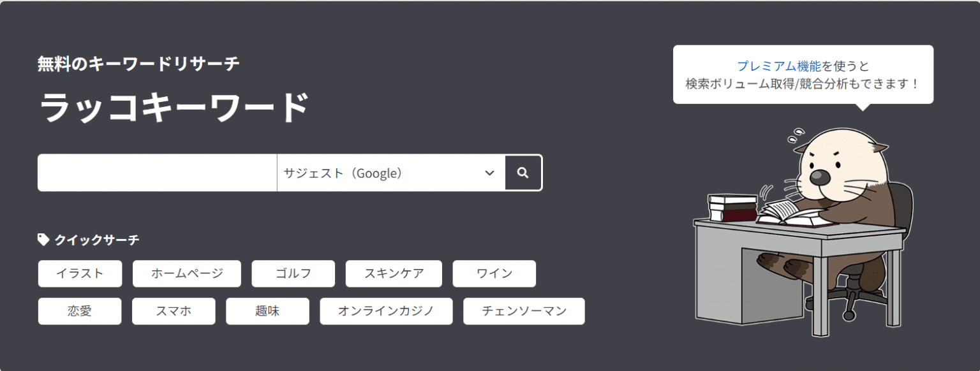Click the tag icon beside クイックサーチ
980x371 pixels.
click(x=43, y=240)
